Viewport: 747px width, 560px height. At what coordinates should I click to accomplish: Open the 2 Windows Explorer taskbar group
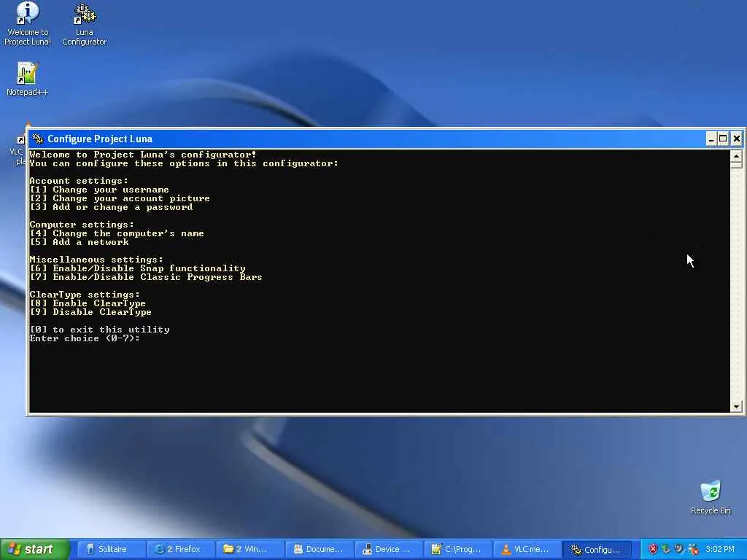tap(249, 549)
